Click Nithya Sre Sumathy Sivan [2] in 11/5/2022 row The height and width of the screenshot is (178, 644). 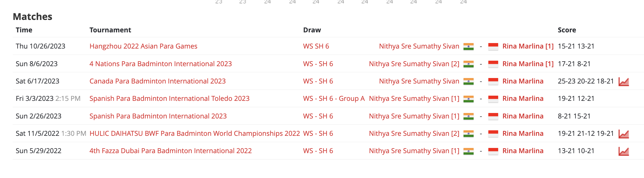tap(414, 133)
